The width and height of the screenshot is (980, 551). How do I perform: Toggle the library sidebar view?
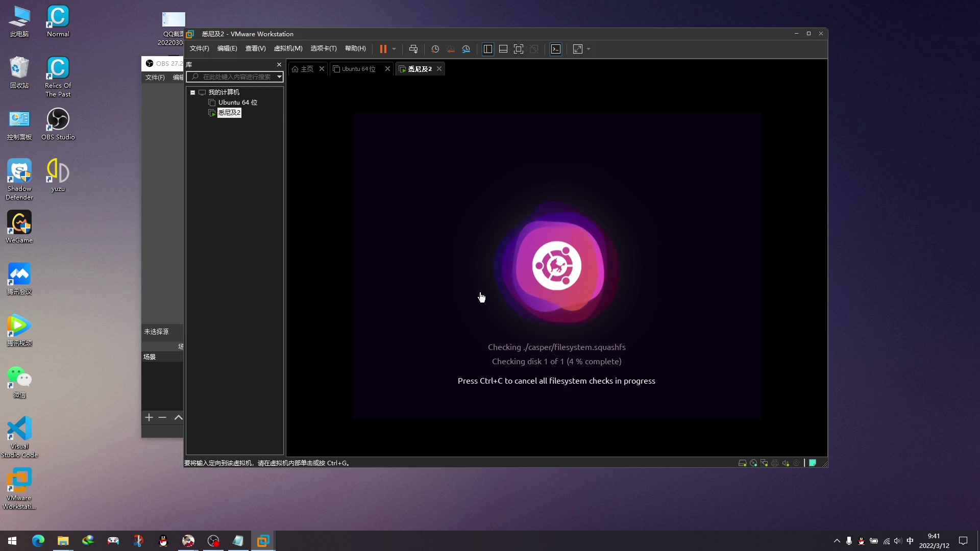(x=487, y=49)
